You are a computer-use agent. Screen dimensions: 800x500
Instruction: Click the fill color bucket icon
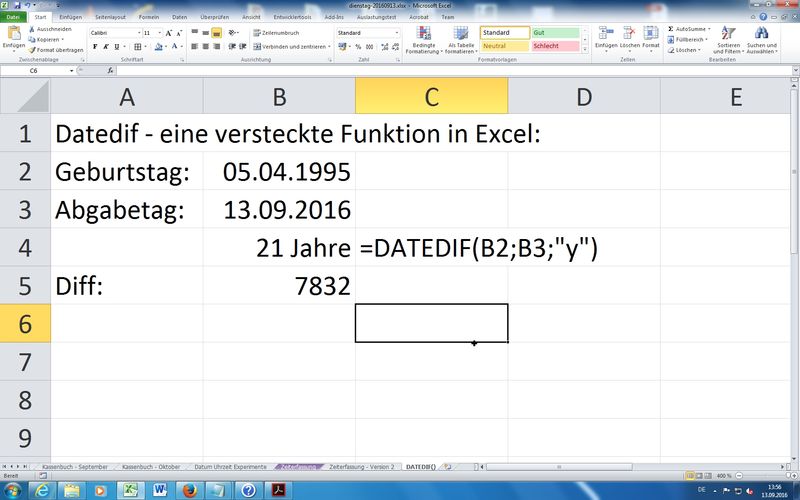(x=158, y=46)
